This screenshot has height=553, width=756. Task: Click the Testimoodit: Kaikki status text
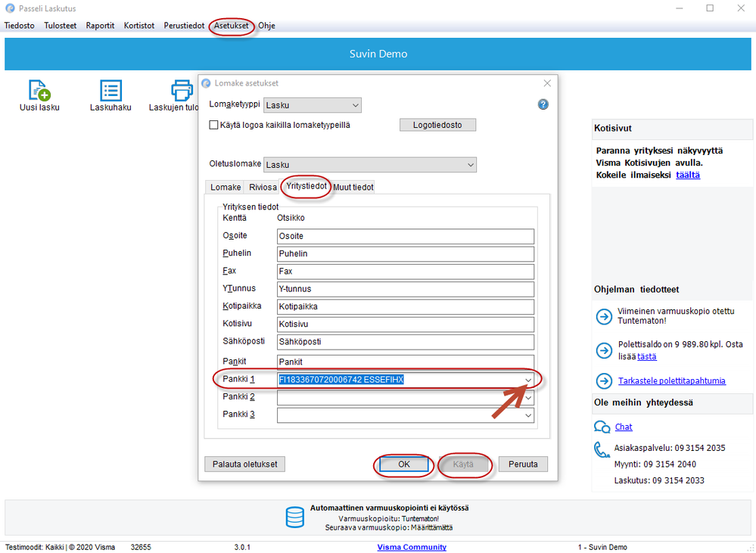point(34,547)
